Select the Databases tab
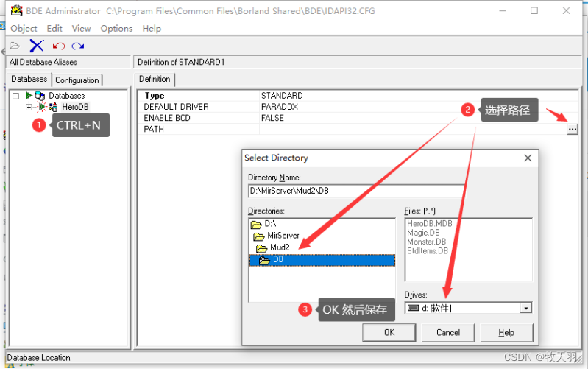The height and width of the screenshot is (369, 588). pyautogui.click(x=29, y=79)
